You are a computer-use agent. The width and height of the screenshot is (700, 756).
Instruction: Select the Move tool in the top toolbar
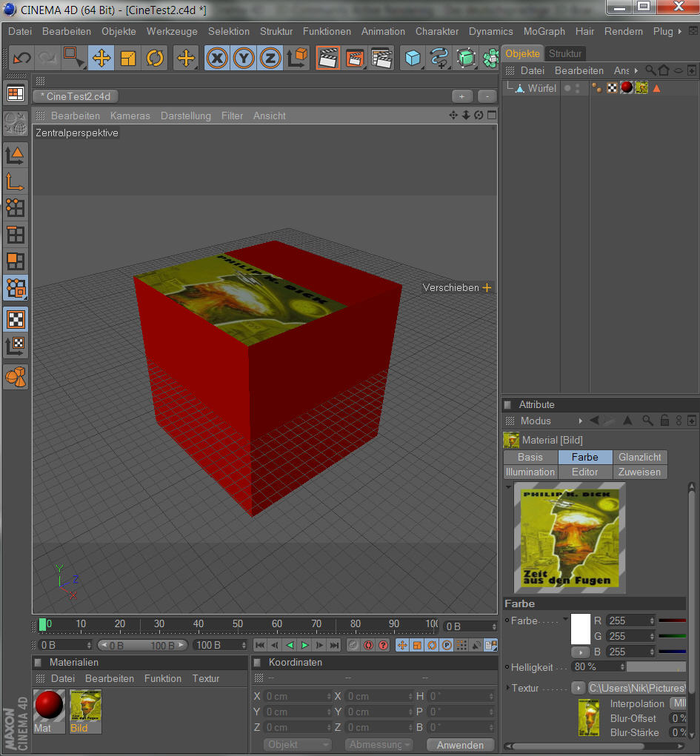(x=101, y=58)
